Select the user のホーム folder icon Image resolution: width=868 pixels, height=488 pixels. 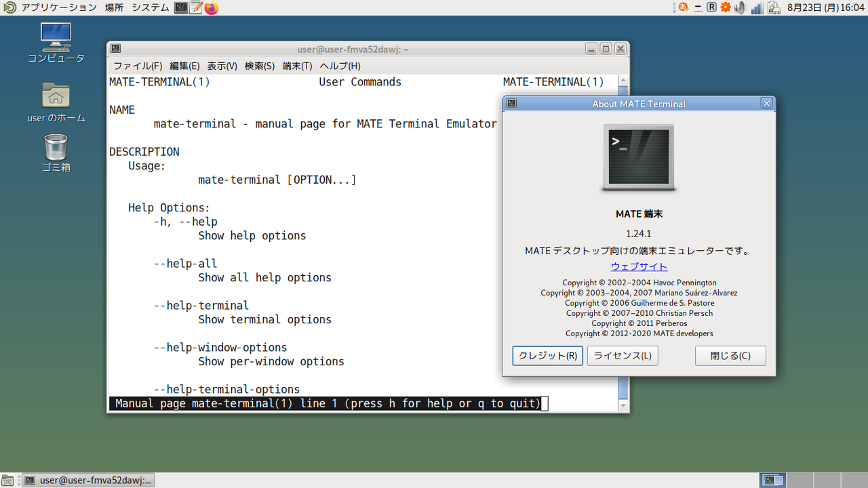pyautogui.click(x=56, y=102)
